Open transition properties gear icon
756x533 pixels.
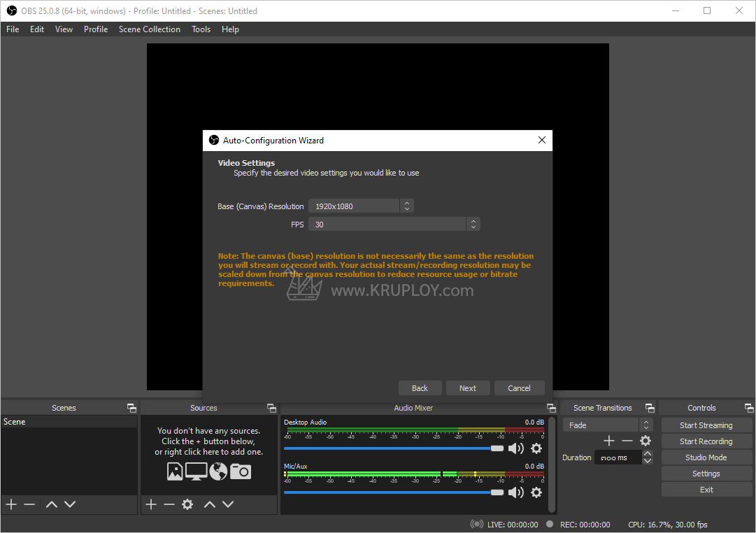click(x=646, y=441)
